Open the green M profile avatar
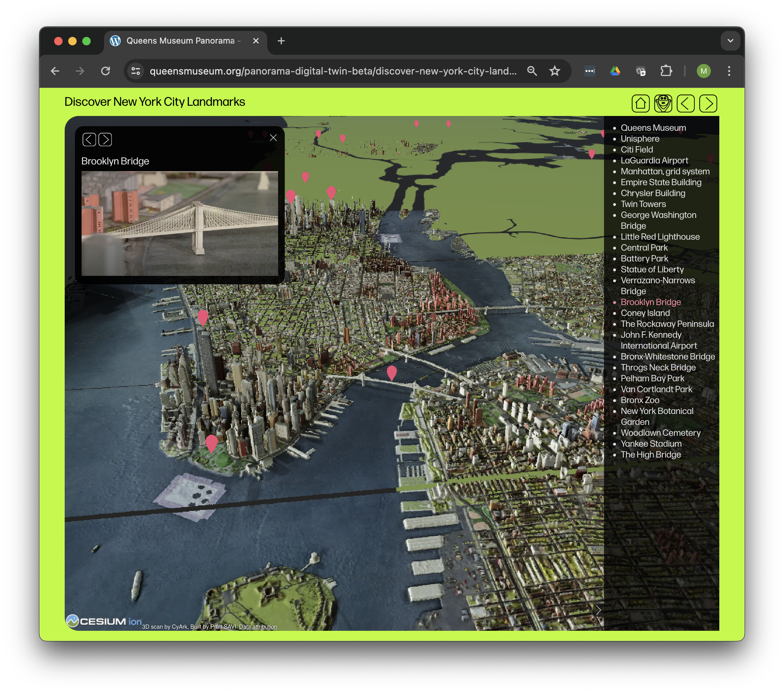This screenshot has width=784, height=693. 703,71
